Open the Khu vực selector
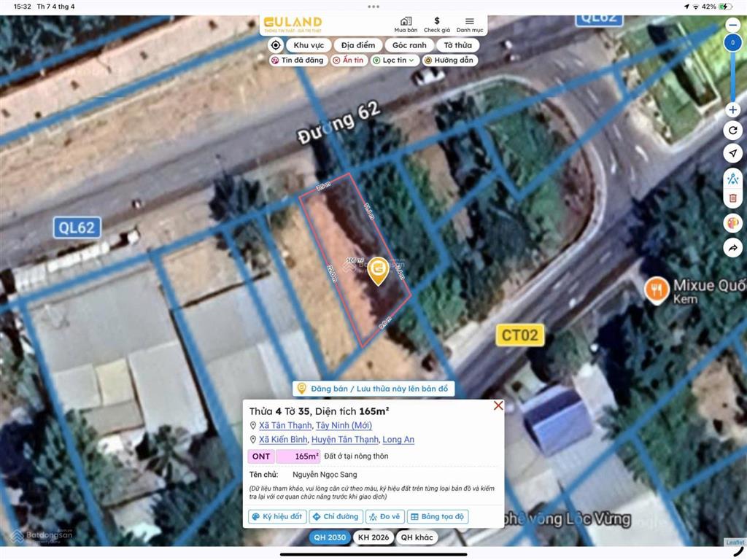The image size is (747, 560). point(309,45)
